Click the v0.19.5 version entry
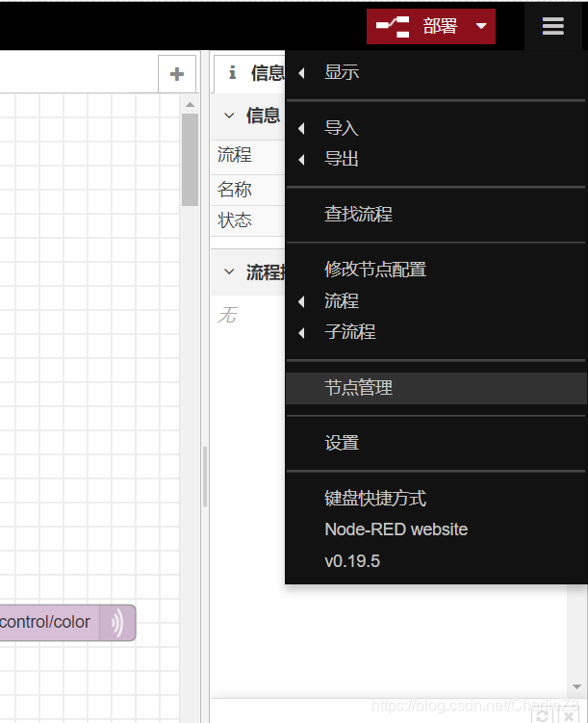 [x=436, y=561]
